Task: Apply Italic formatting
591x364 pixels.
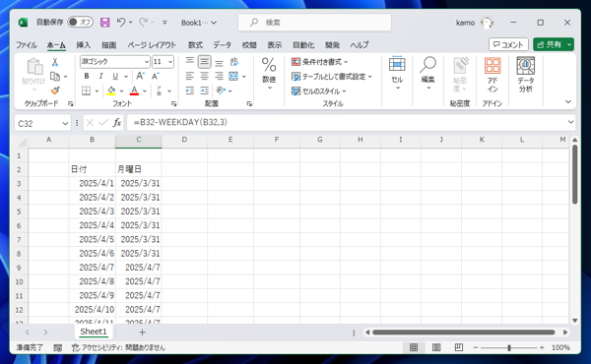Action: (100, 77)
